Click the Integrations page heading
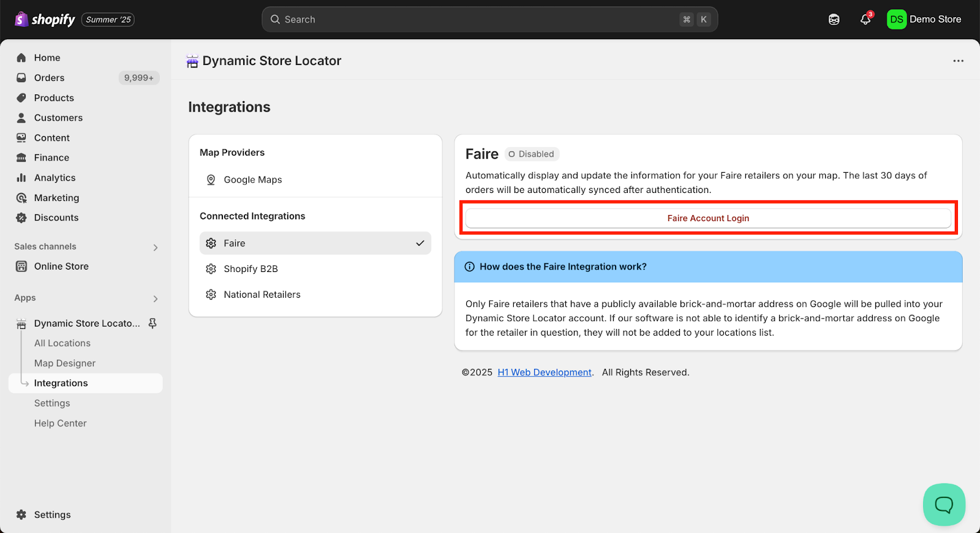Viewport: 980px width, 533px height. [x=229, y=107]
